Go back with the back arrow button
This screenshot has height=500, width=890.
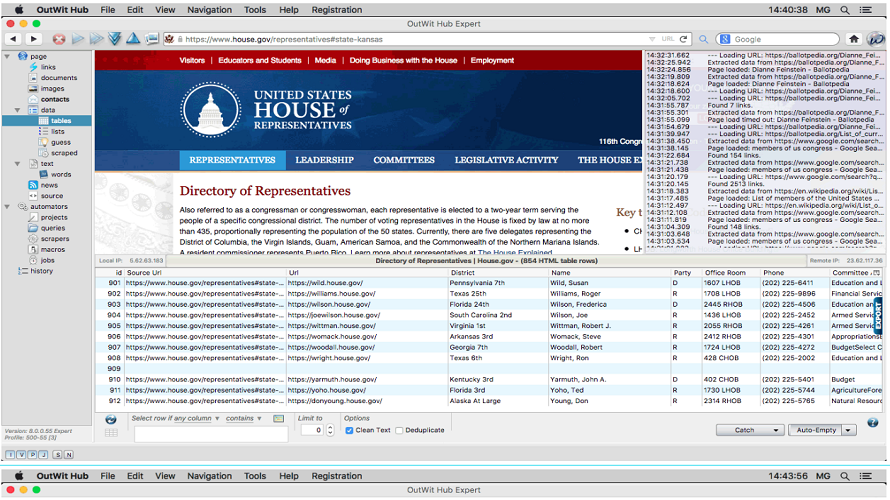(13, 39)
